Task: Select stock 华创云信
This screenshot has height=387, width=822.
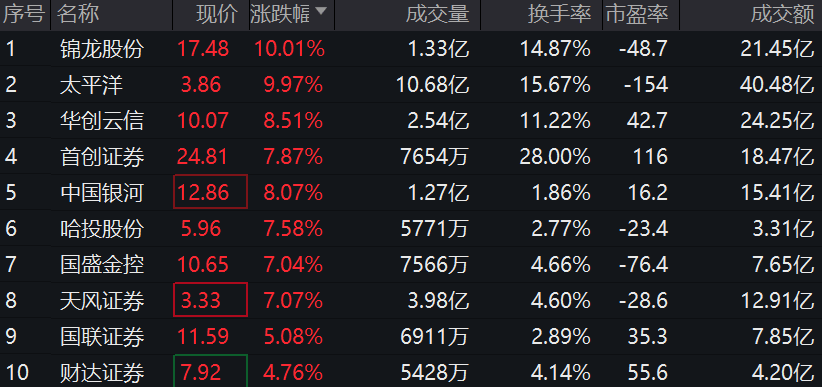Action: point(102,121)
